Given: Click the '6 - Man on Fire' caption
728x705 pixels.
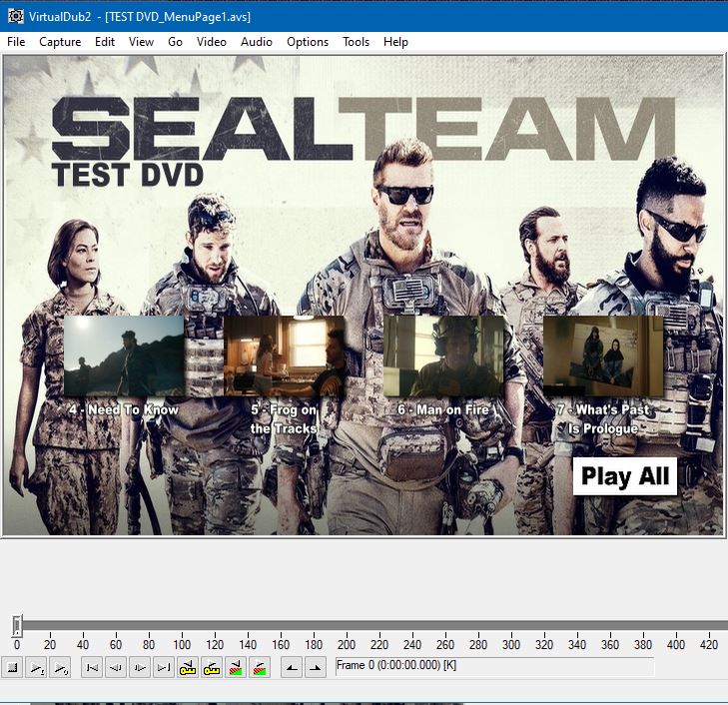Looking at the screenshot, I should 443,409.
